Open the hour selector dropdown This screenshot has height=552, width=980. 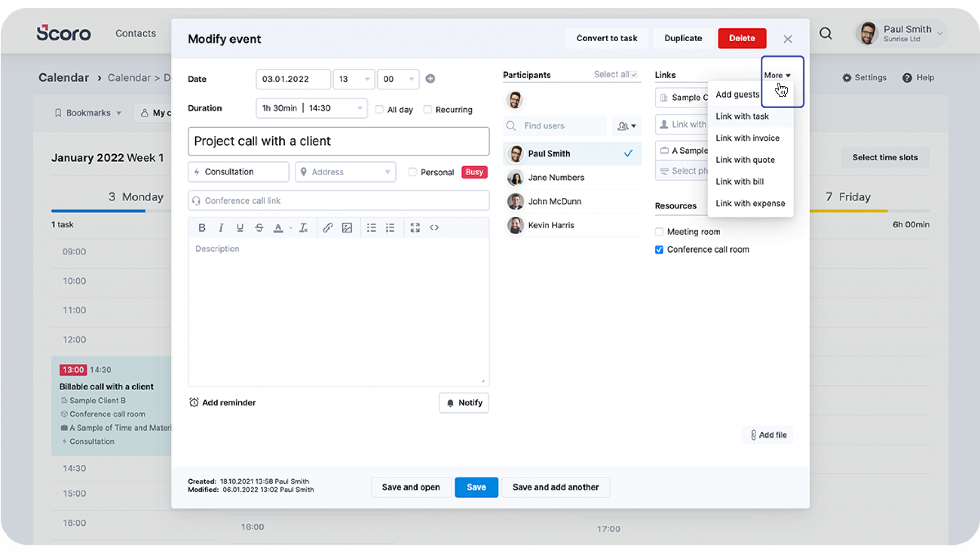pos(367,79)
